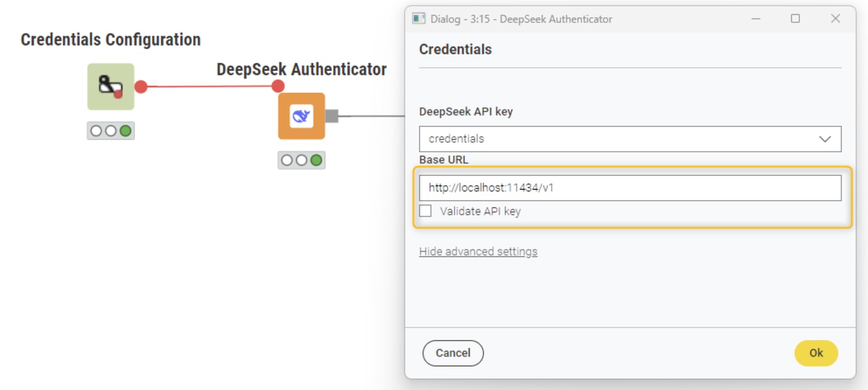The width and height of the screenshot is (868, 390).
Task: Click the Base URL field label
Action: click(x=444, y=160)
